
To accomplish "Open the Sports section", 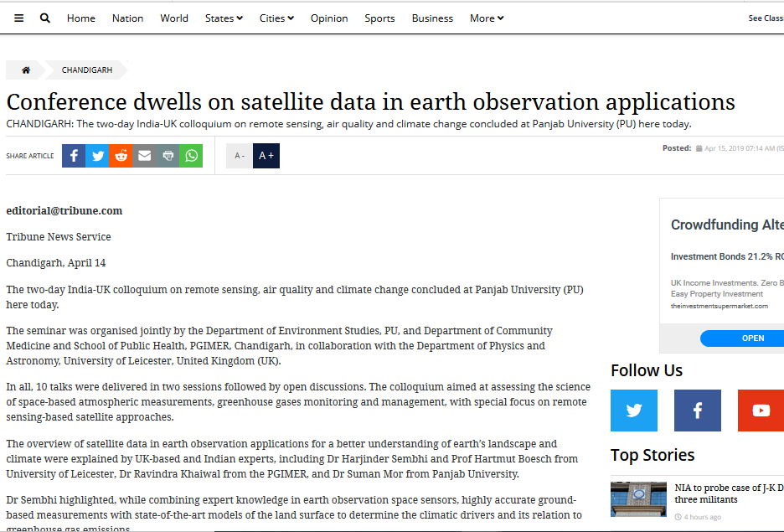I will 379,18.
